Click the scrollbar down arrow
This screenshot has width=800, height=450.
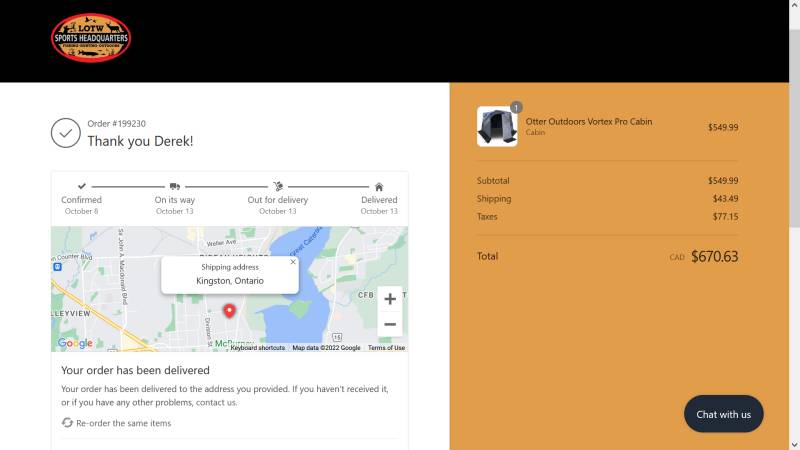794,445
